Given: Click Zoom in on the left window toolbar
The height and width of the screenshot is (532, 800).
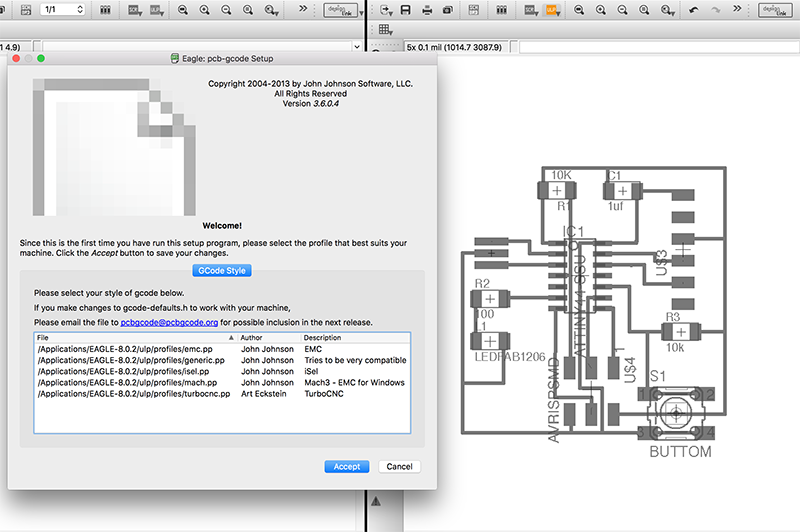Looking at the screenshot, I should pos(205,10).
